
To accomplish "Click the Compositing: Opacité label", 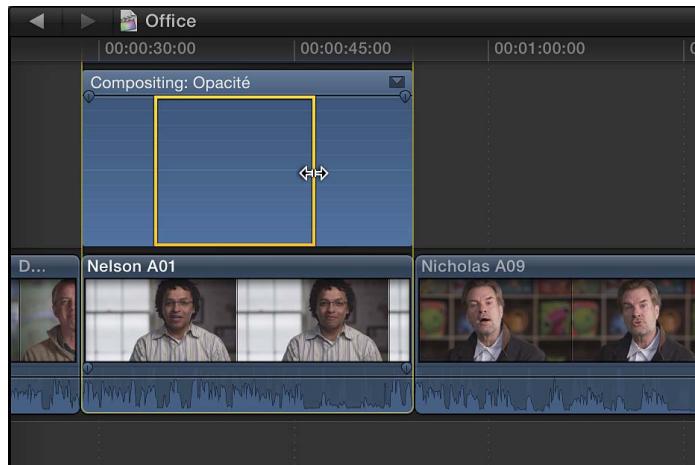I will [170, 83].
